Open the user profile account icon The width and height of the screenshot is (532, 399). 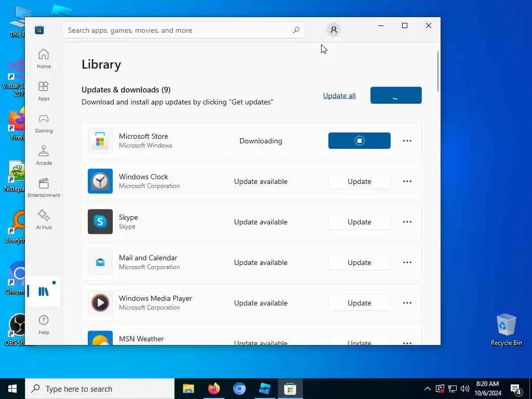click(x=334, y=30)
